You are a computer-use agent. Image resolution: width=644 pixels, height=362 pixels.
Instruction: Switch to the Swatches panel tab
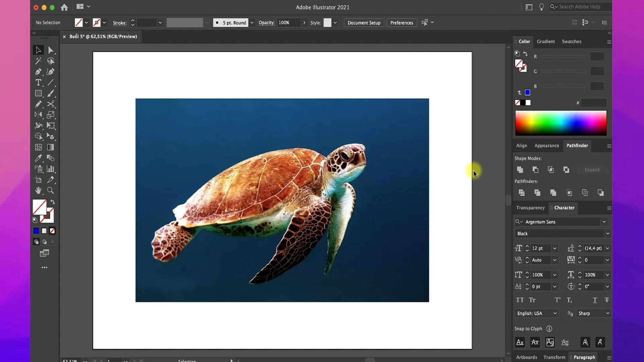tap(572, 42)
